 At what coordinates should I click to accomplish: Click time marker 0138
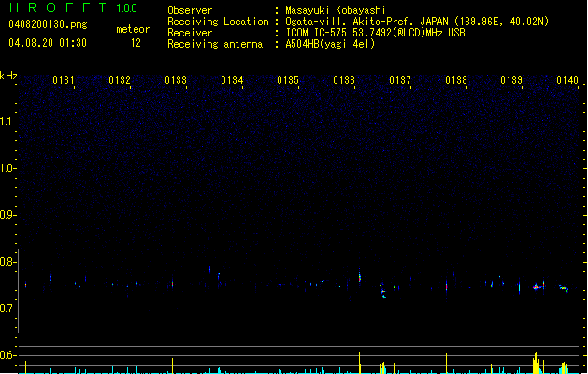coord(456,80)
